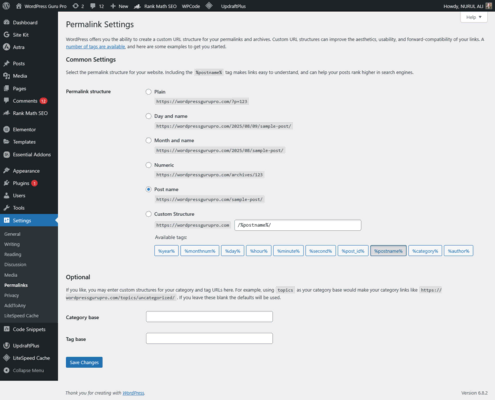Open WPCode admin bar menu
This screenshot has width=495, height=400.
click(x=191, y=6)
